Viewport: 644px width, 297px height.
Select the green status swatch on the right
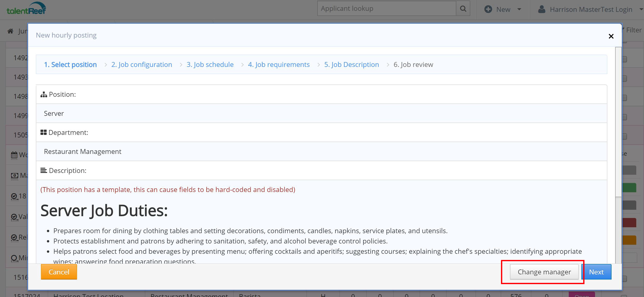630,187
